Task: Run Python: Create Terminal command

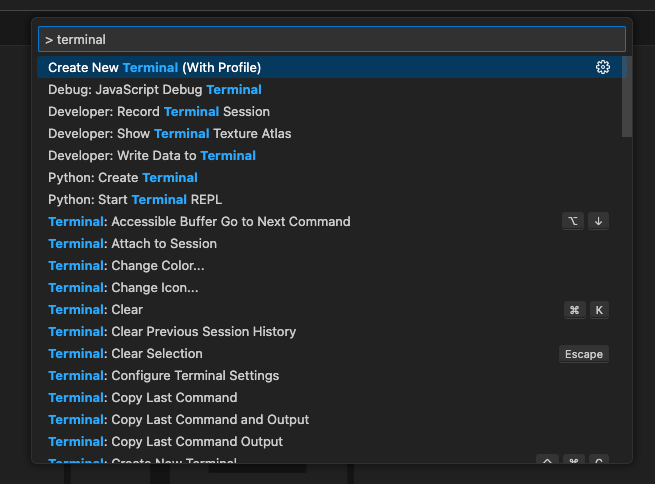Action: point(332,177)
